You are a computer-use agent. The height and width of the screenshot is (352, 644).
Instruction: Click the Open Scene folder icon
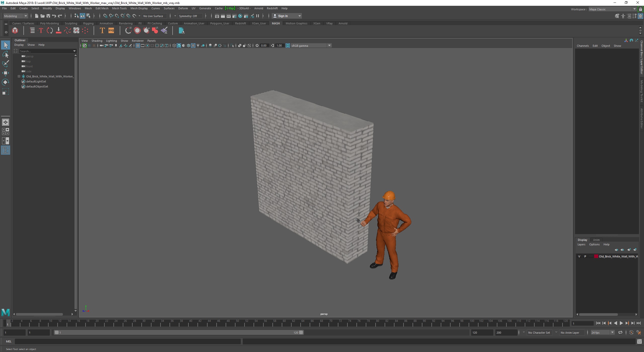coord(42,16)
